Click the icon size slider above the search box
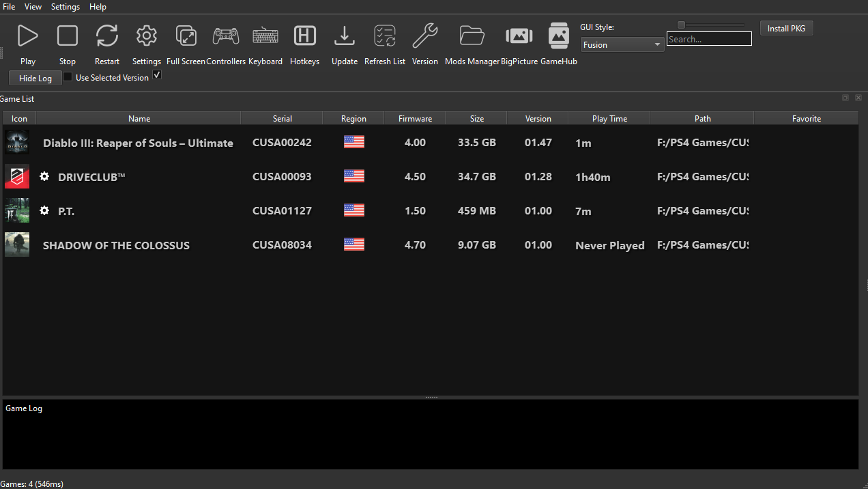The height and width of the screenshot is (489, 868). pyautogui.click(x=710, y=25)
